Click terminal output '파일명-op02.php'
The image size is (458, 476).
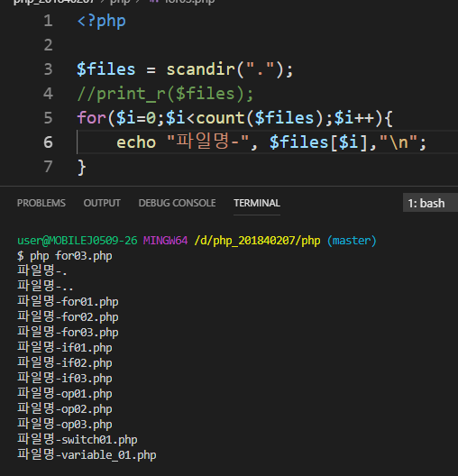(65, 408)
